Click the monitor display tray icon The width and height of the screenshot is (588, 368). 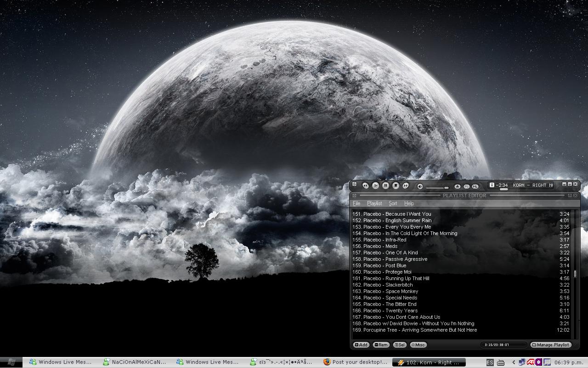[547, 362]
